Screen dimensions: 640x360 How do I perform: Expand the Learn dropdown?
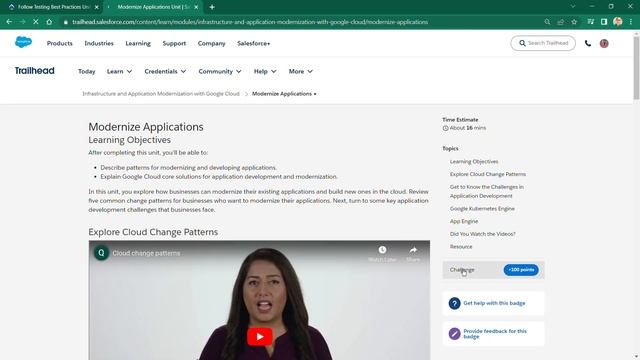[x=119, y=71]
